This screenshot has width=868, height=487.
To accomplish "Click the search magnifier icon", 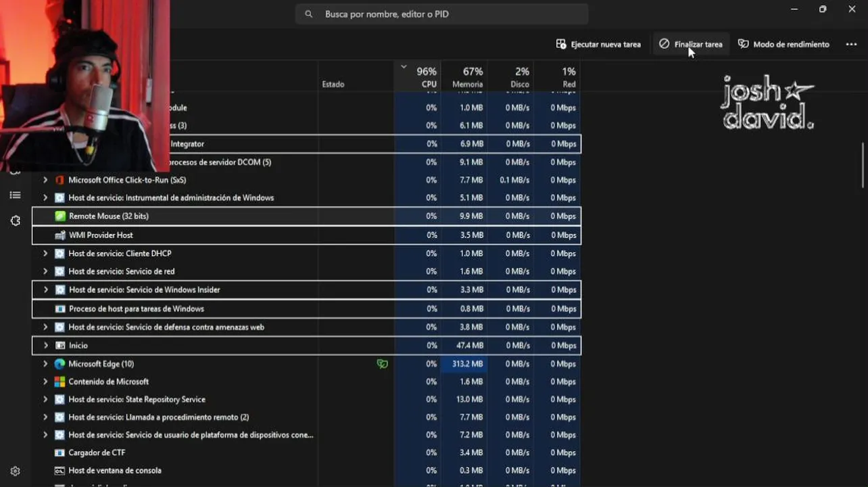I will click(x=309, y=14).
